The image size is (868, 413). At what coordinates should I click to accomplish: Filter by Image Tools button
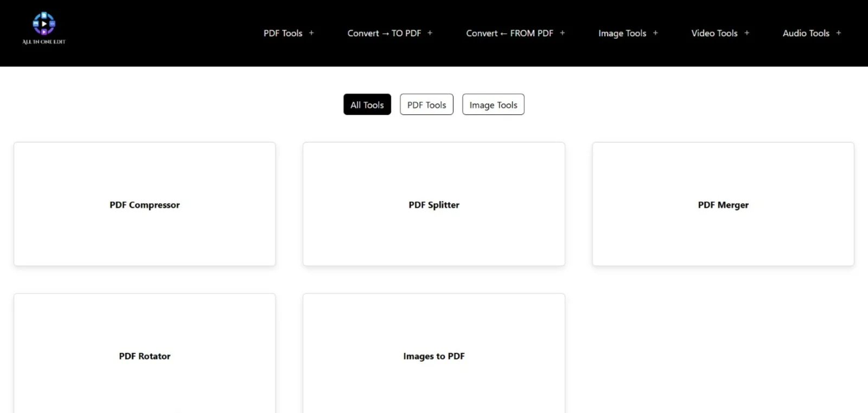click(x=493, y=105)
